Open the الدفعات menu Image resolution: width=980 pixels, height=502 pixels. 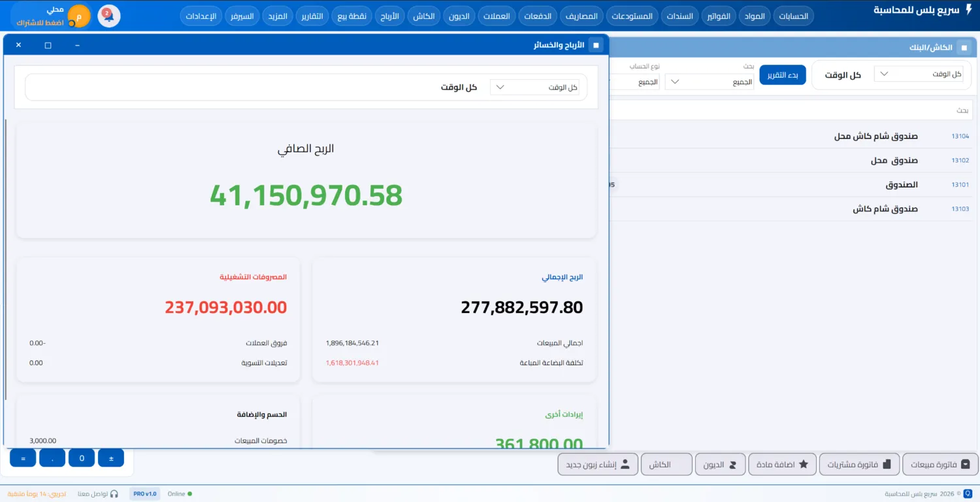(538, 16)
